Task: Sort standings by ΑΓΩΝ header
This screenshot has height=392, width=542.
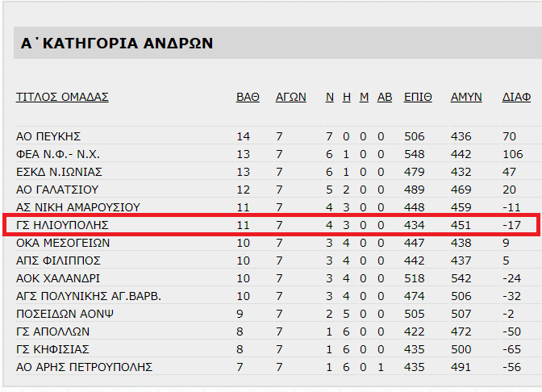Action: tap(290, 97)
